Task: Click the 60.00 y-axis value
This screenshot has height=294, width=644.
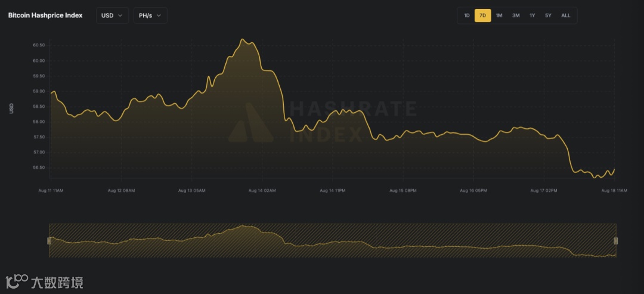Action: pyautogui.click(x=39, y=61)
